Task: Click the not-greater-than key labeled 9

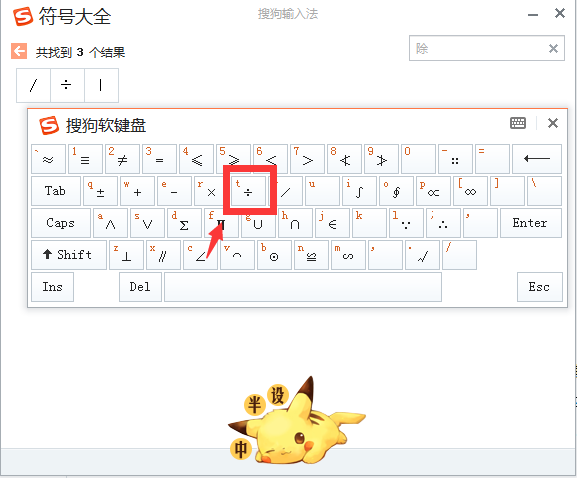Action: coord(381,159)
